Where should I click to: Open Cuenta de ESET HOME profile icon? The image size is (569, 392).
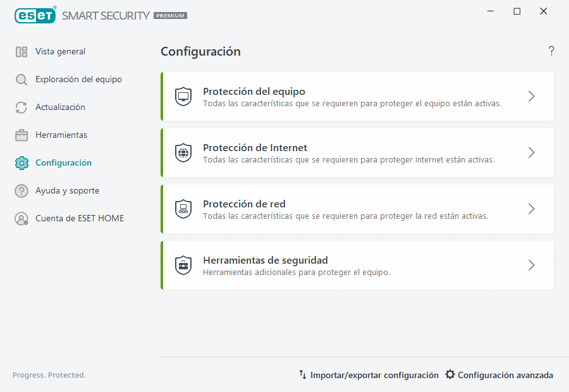click(21, 218)
